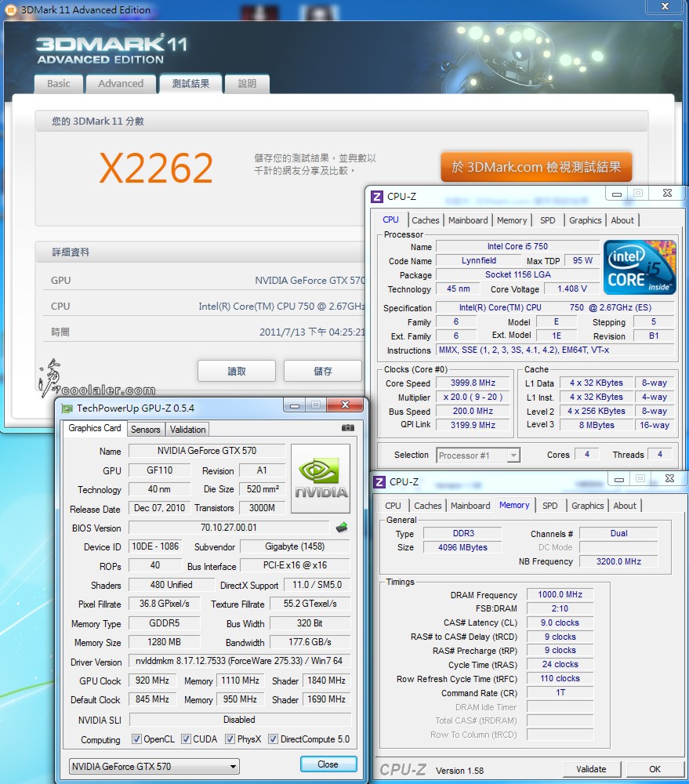
Task: Select the Advanced tab in 3DMark 11
Action: 121,84
